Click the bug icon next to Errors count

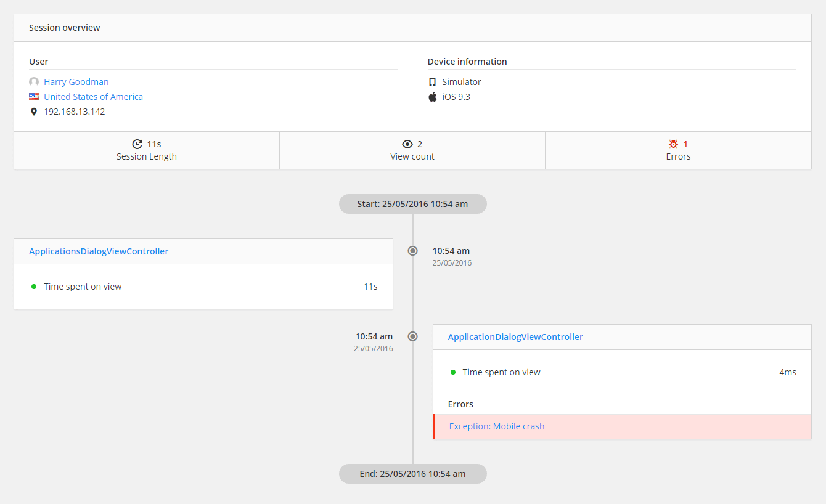click(673, 144)
